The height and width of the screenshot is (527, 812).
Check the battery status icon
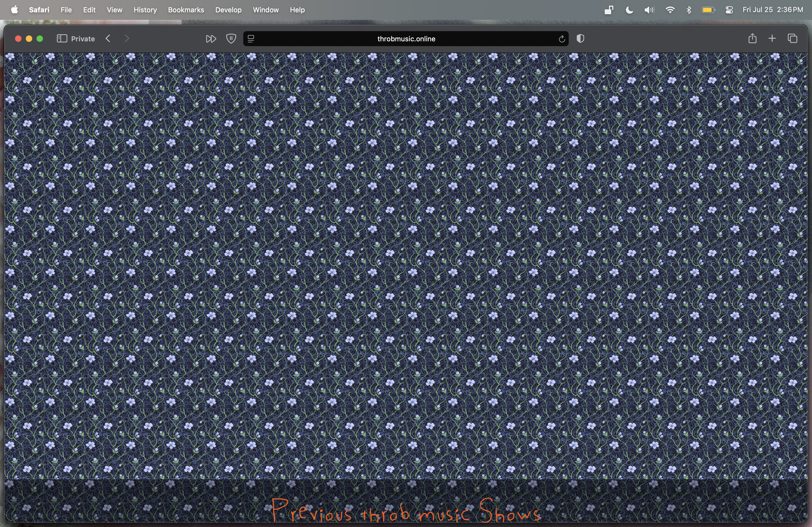click(708, 10)
